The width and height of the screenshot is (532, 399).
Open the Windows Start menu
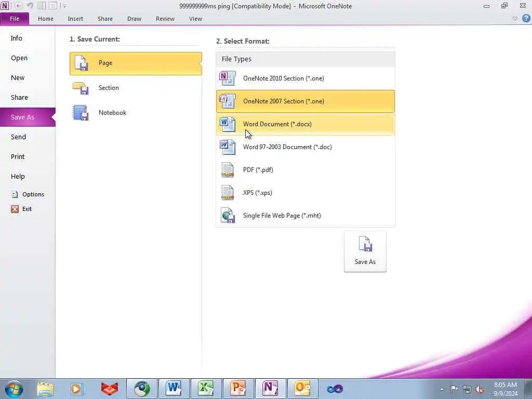click(14, 389)
